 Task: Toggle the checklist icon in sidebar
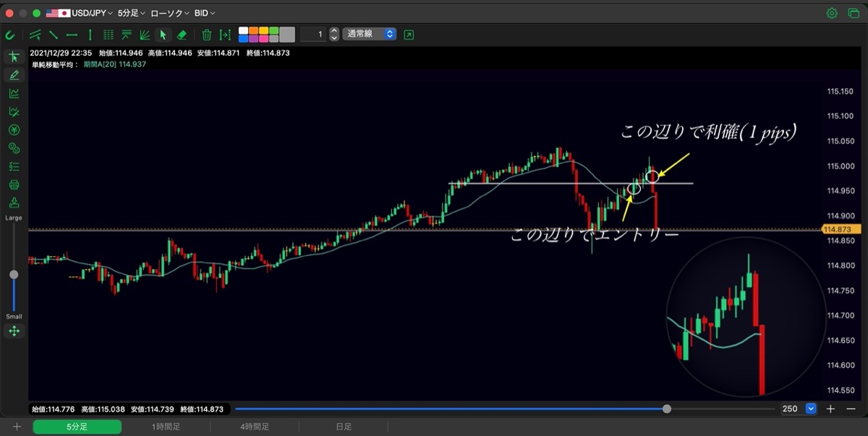(x=14, y=166)
